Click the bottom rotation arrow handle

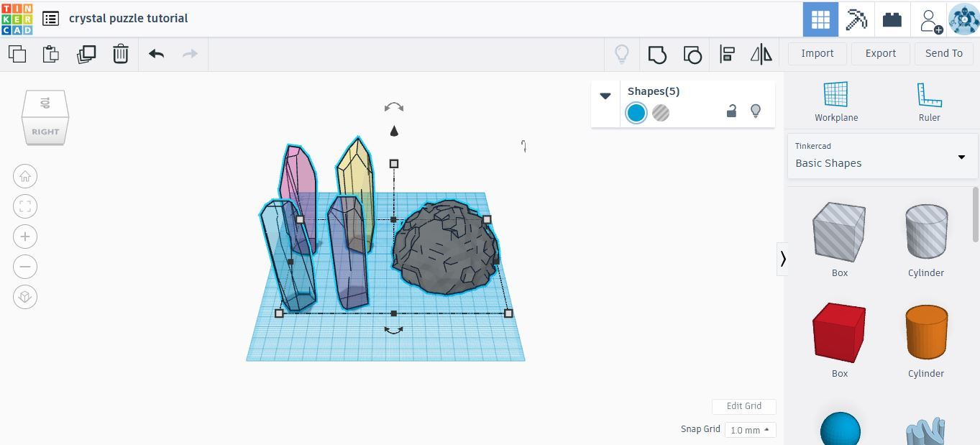click(x=393, y=330)
